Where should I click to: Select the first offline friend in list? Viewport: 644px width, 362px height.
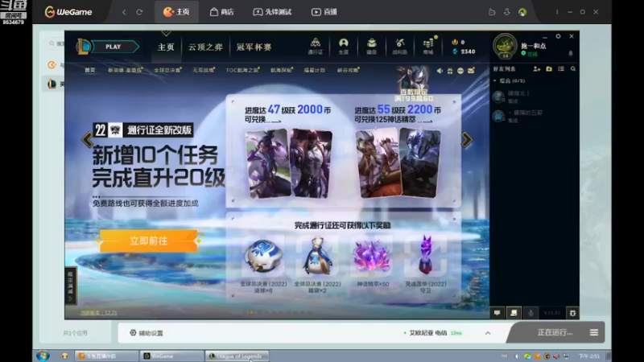pos(534,97)
